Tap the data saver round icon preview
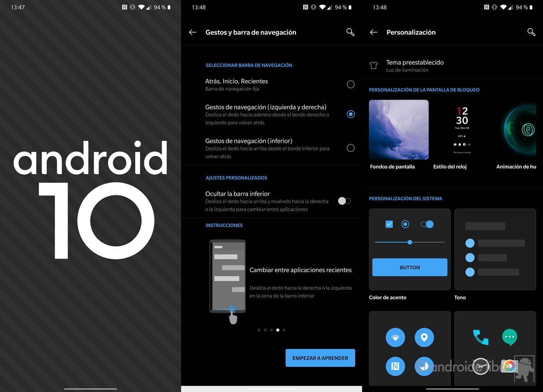This screenshot has height=392, width=543. tap(424, 366)
